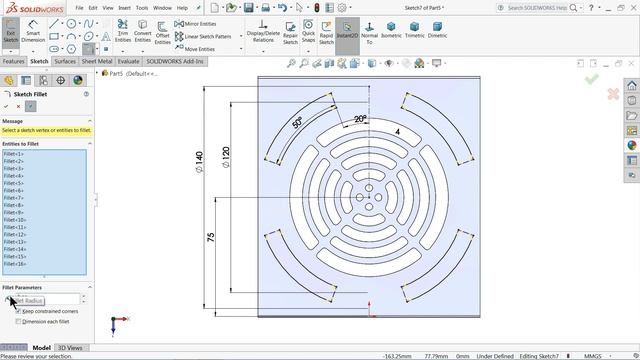Image resolution: width=640 pixels, height=360 pixels.
Task: Click Mirror Entities
Action: tap(195, 24)
